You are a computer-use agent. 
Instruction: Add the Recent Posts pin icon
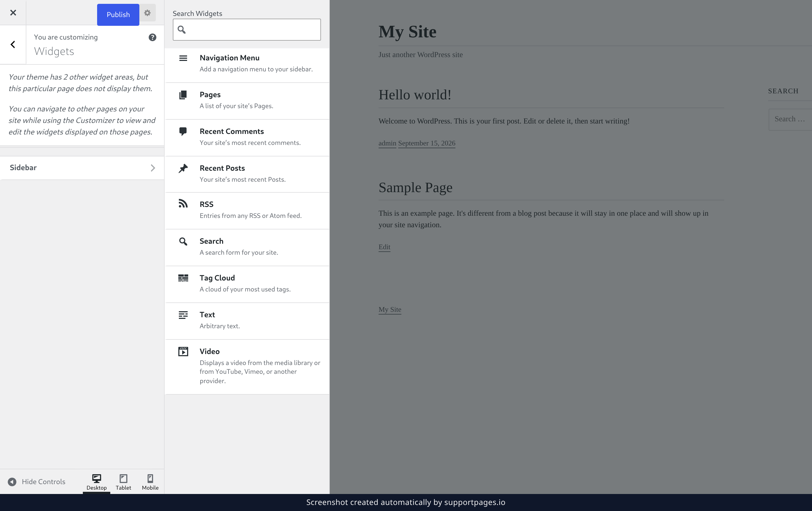[183, 168]
